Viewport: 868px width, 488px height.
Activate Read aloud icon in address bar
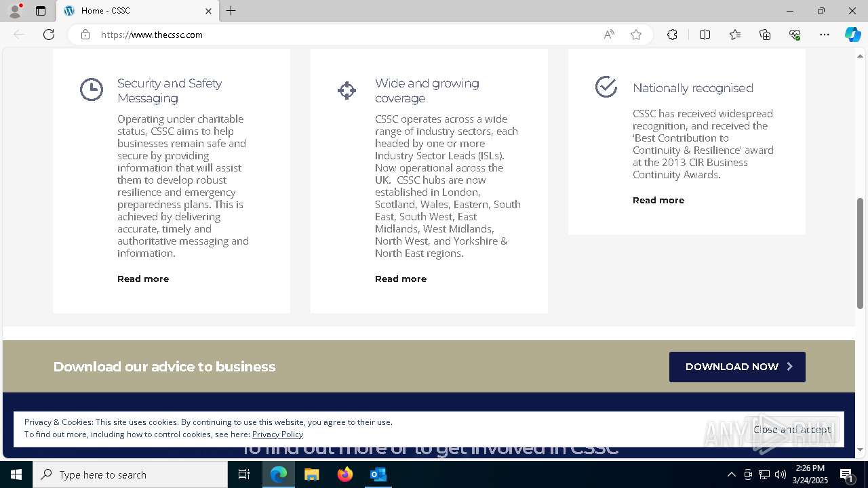(x=609, y=35)
